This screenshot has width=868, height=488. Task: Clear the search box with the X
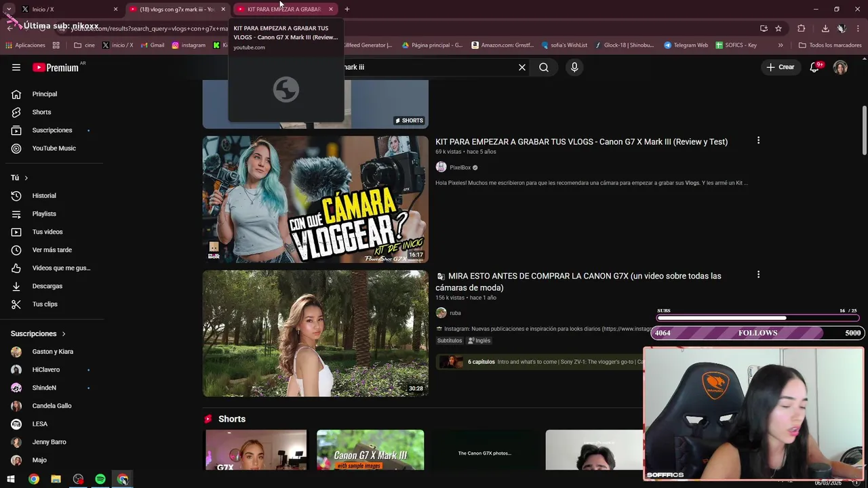pyautogui.click(x=521, y=67)
